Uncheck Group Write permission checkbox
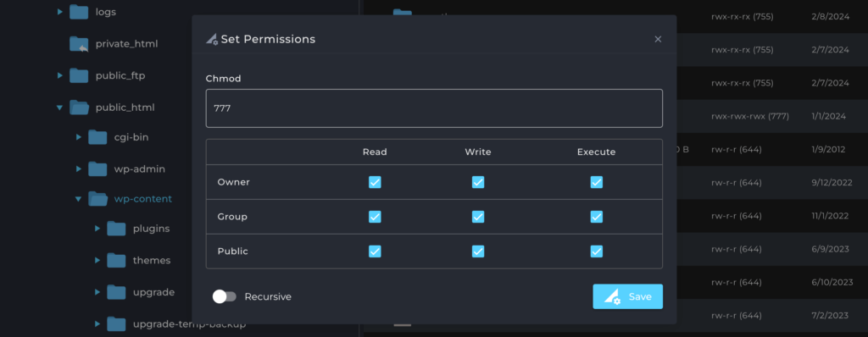The width and height of the screenshot is (868, 337). click(478, 217)
